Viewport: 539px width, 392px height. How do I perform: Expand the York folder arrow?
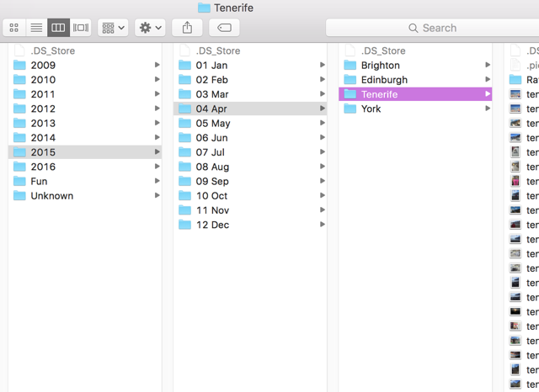click(488, 109)
